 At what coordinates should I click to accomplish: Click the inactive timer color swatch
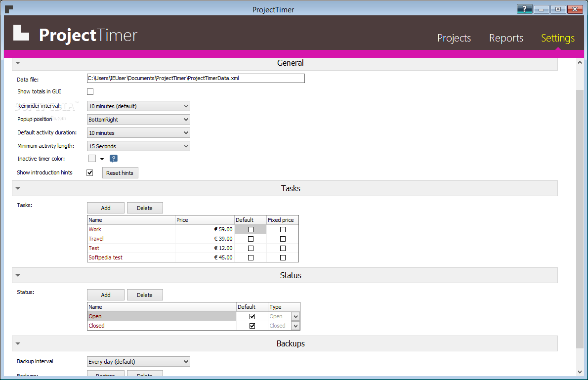point(92,158)
